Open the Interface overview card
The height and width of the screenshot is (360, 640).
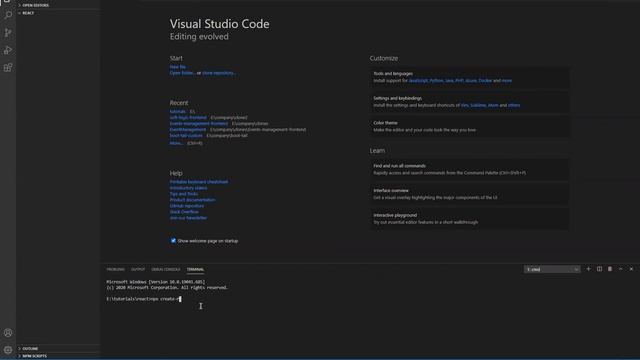469,194
